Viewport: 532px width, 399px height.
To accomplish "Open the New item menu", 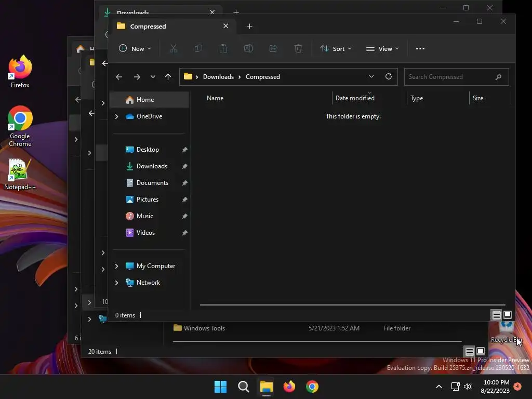I will click(135, 48).
